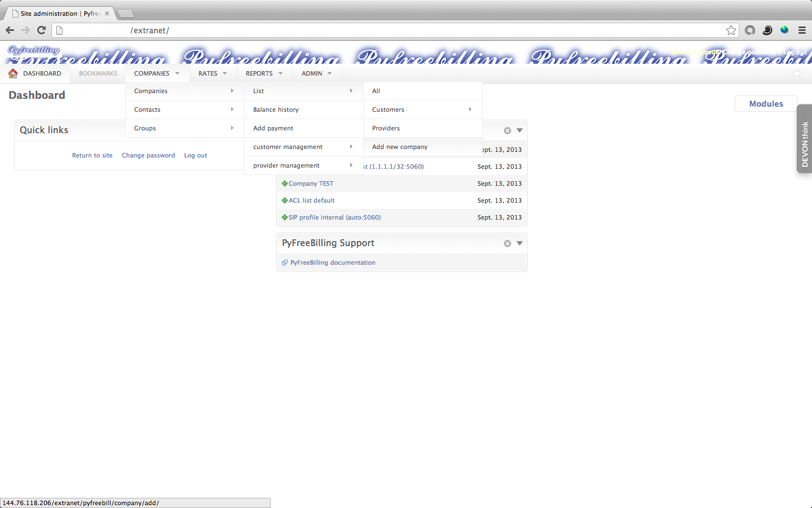Click the Change password quick link
The height and width of the screenshot is (508, 812).
click(x=148, y=155)
